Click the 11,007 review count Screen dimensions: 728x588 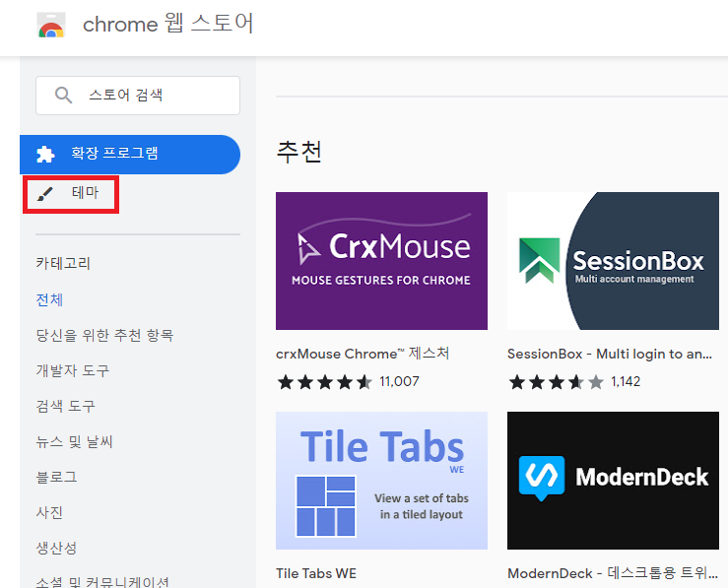(399, 381)
